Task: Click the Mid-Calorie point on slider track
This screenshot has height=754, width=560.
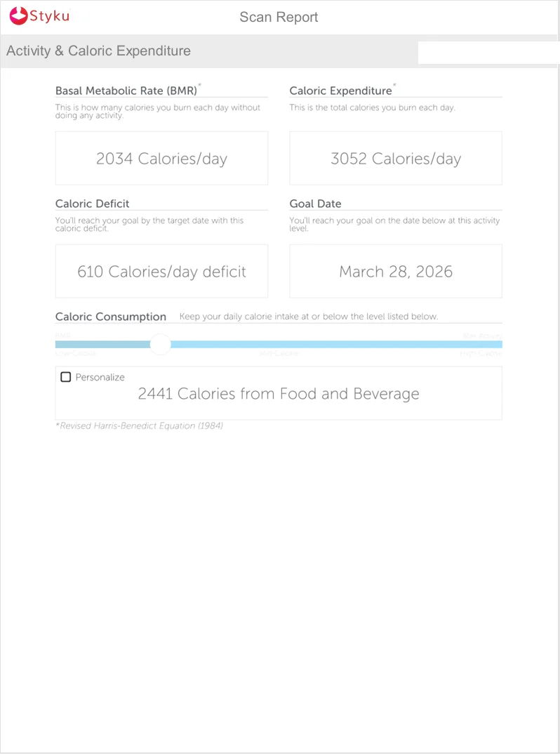Action: [279, 344]
